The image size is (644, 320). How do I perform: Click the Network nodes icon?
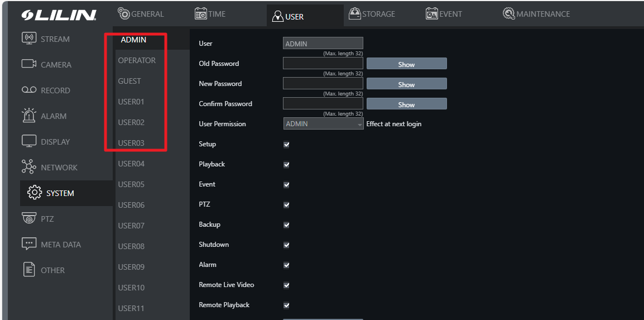click(29, 167)
